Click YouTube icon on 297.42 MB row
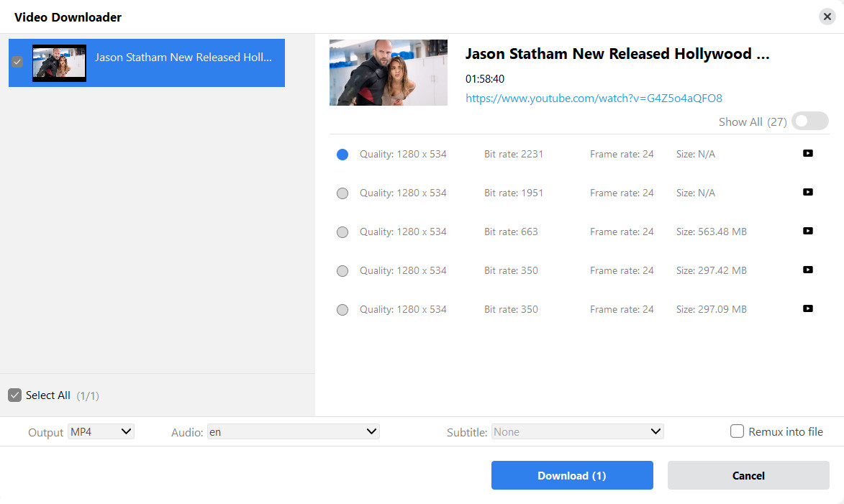Viewport: 844px width, 504px height. tap(807, 270)
